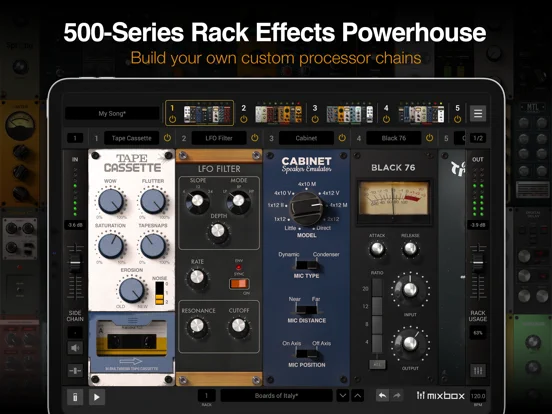Move the IN level fader

pos(75,262)
